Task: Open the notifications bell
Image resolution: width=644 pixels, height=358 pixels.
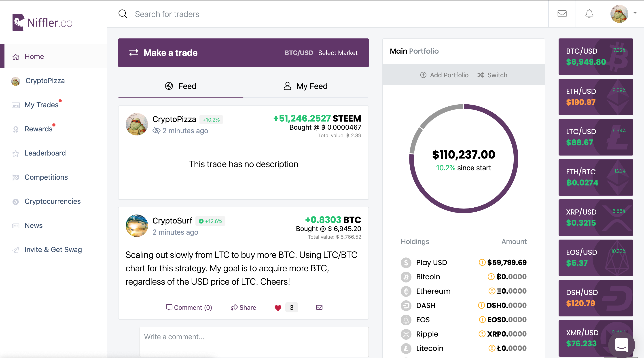Action: point(589,14)
